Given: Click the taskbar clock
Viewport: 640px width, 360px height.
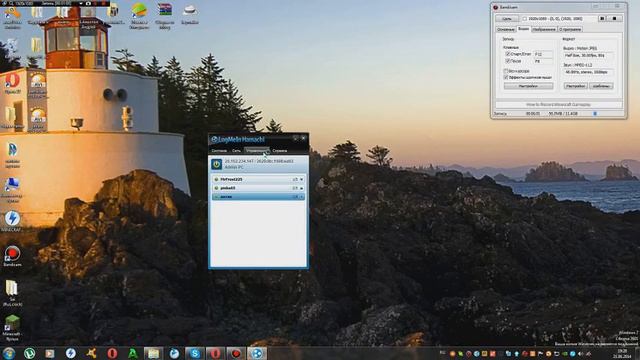Looking at the screenshot, I should (x=622, y=353).
